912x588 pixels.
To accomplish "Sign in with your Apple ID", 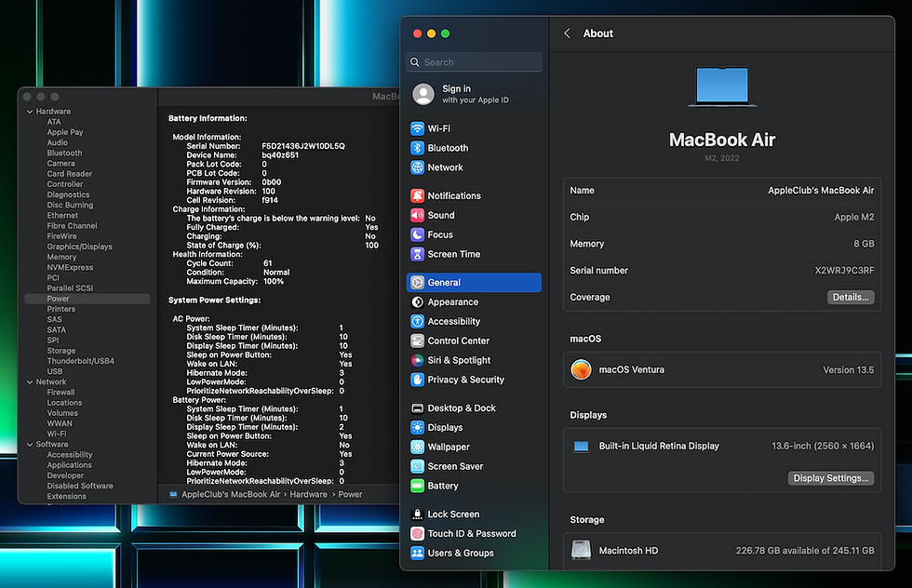I will coord(474,94).
